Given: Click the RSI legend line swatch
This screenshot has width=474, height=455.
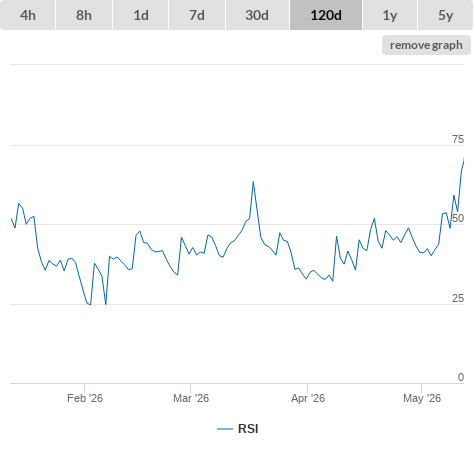Looking at the screenshot, I should pyautogui.click(x=225, y=429).
